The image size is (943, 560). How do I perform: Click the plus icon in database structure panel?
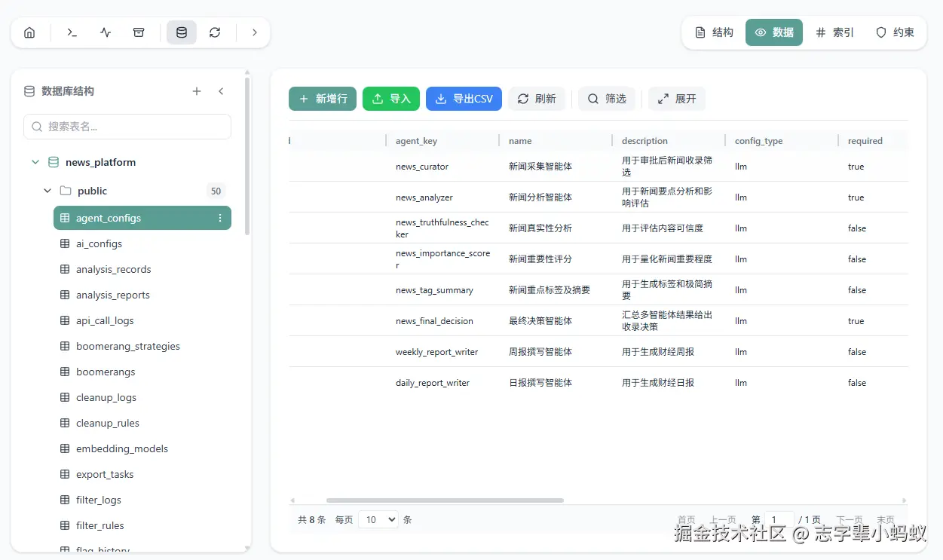pos(197,91)
